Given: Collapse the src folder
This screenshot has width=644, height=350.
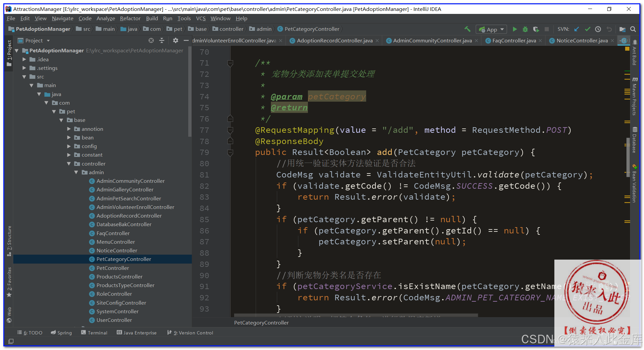Looking at the screenshot, I should click(x=24, y=76).
